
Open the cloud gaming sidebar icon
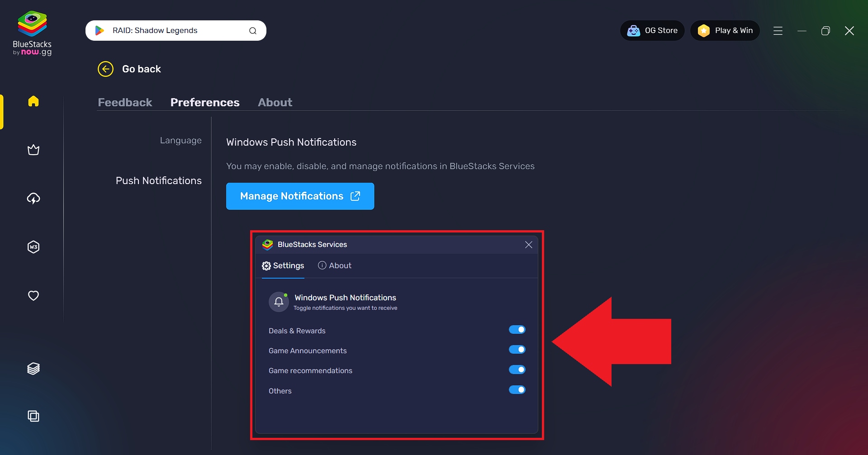[x=33, y=198]
